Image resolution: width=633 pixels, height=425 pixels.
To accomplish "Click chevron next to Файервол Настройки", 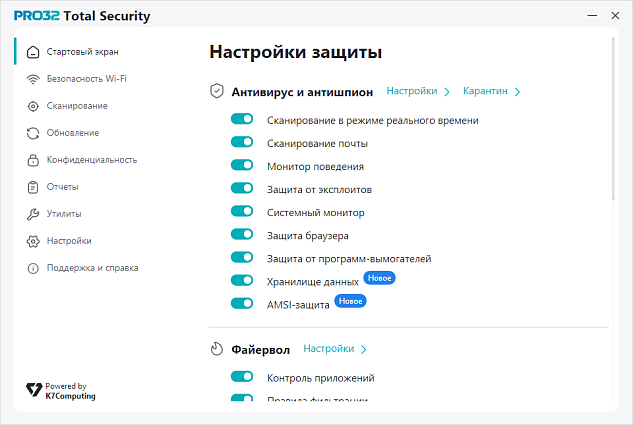I will tap(363, 350).
